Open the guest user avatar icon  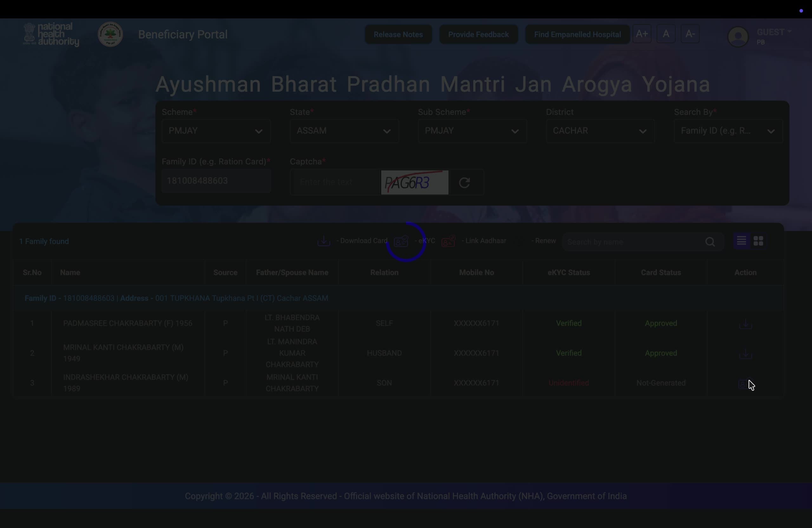738,36
